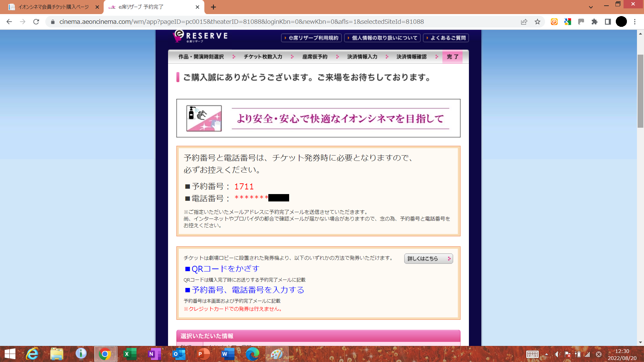The image size is (644, 362).
Task: Open the round info app on taskbar
Action: pos(81,354)
